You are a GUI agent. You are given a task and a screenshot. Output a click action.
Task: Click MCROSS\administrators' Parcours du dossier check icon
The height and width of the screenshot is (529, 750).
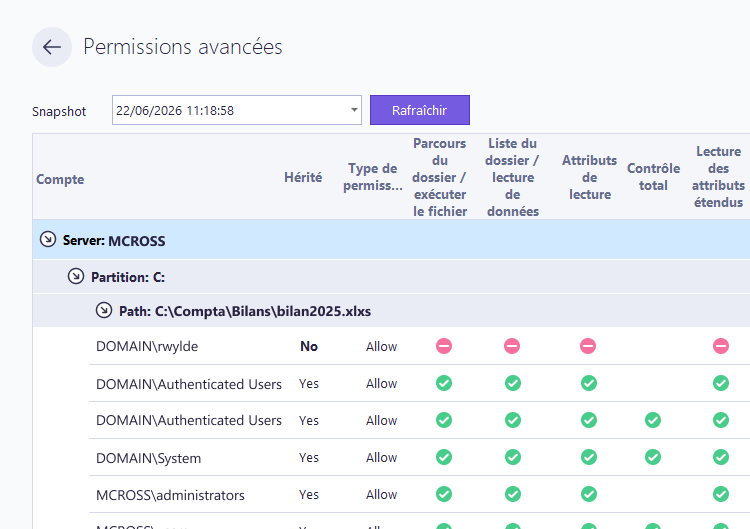pos(444,494)
